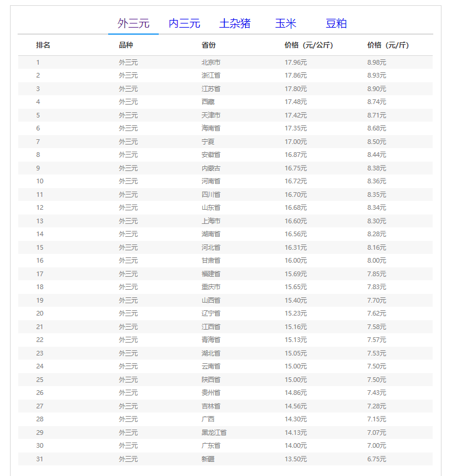Select the 宁夏 cell
This screenshot has width=475, height=476.
tap(208, 142)
